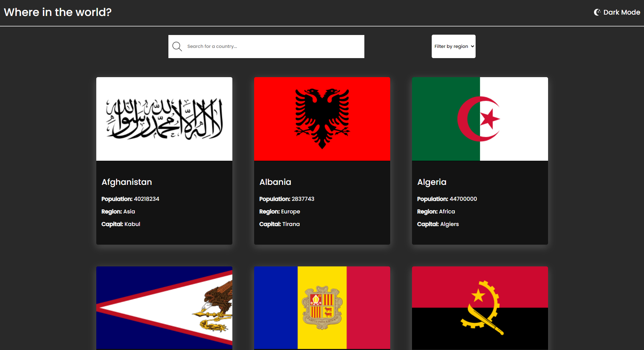Viewport: 644px width, 350px height.
Task: Select the Albania flag image
Action: tap(322, 119)
